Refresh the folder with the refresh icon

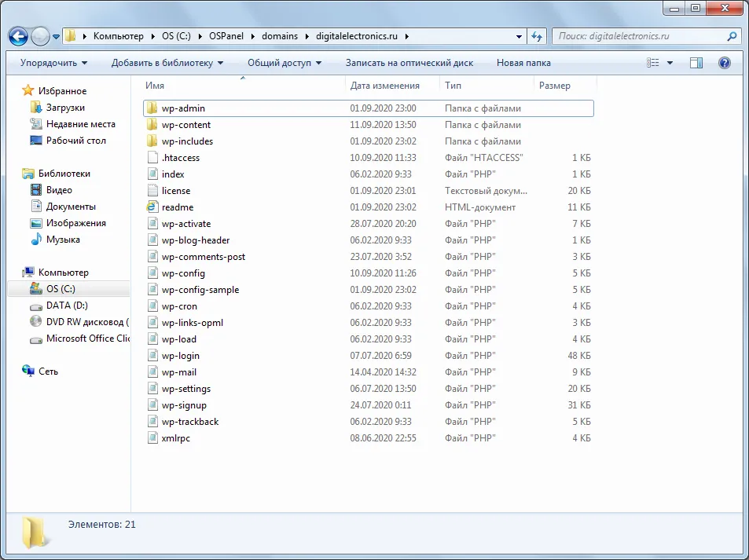pos(537,36)
